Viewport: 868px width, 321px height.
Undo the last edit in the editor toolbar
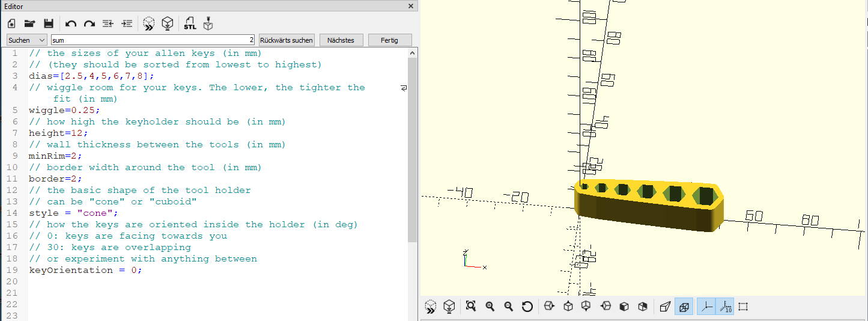click(x=71, y=24)
